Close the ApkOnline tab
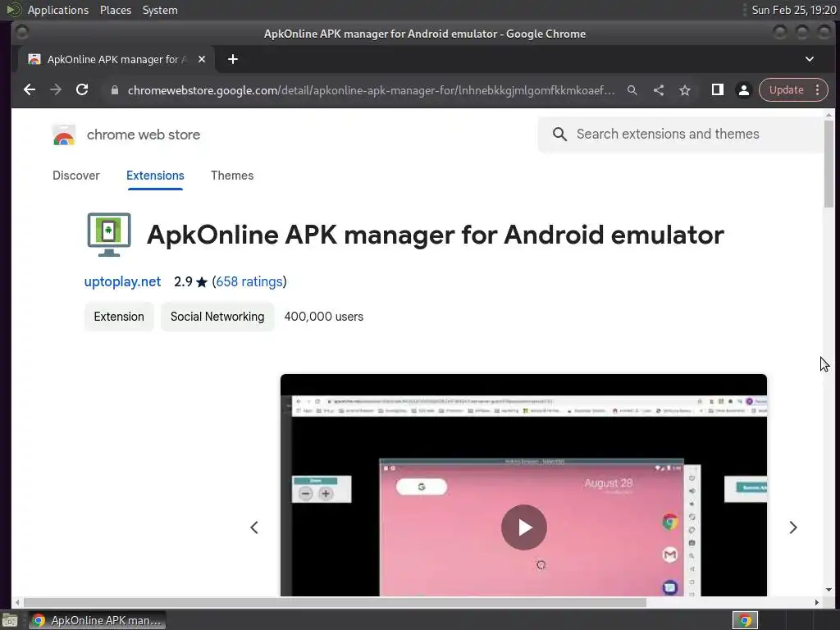The width and height of the screenshot is (840, 630). [x=202, y=59]
